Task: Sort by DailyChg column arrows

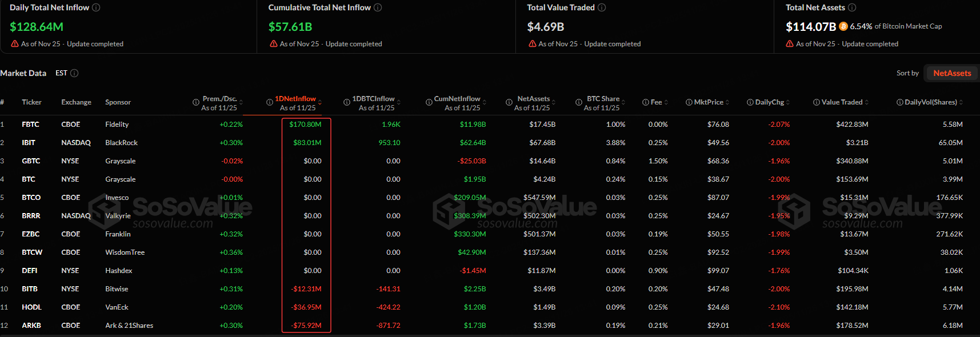Action: [x=788, y=102]
